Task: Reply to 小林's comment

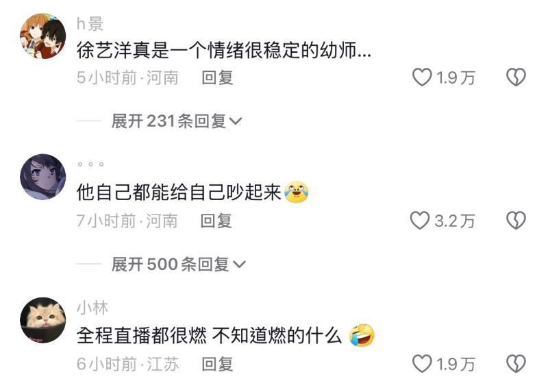Action: click(x=217, y=364)
